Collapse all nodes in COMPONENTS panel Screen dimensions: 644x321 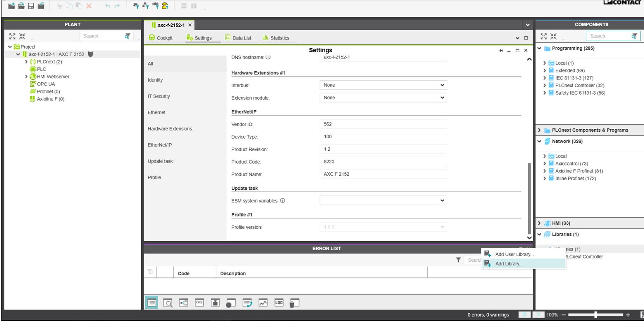pos(553,36)
